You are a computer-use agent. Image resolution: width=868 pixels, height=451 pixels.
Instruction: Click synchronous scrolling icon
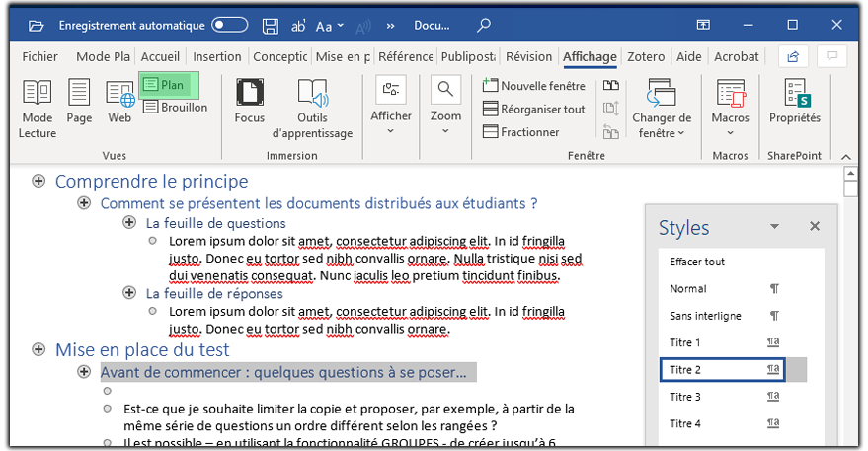pyautogui.click(x=610, y=108)
